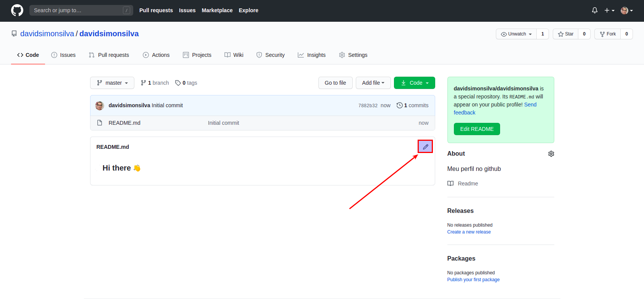Open the user avatar menu

627,10
